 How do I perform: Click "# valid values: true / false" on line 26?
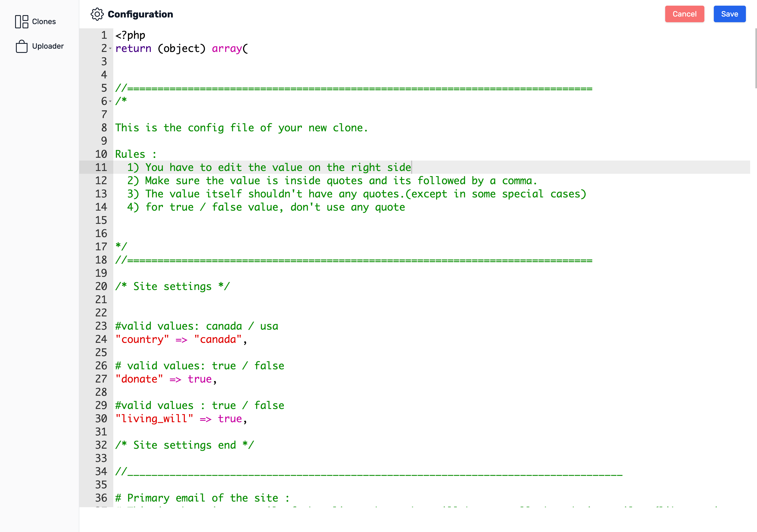click(x=199, y=366)
